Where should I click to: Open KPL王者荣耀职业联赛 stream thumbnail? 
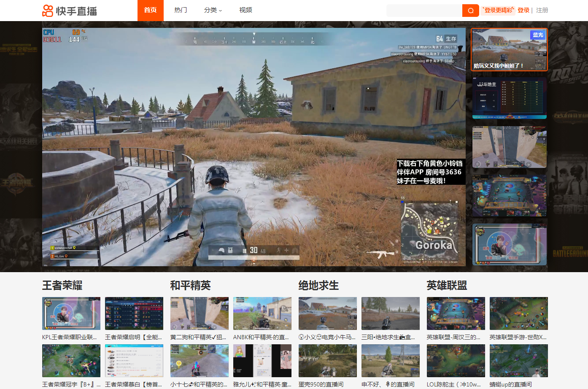tap(71, 313)
